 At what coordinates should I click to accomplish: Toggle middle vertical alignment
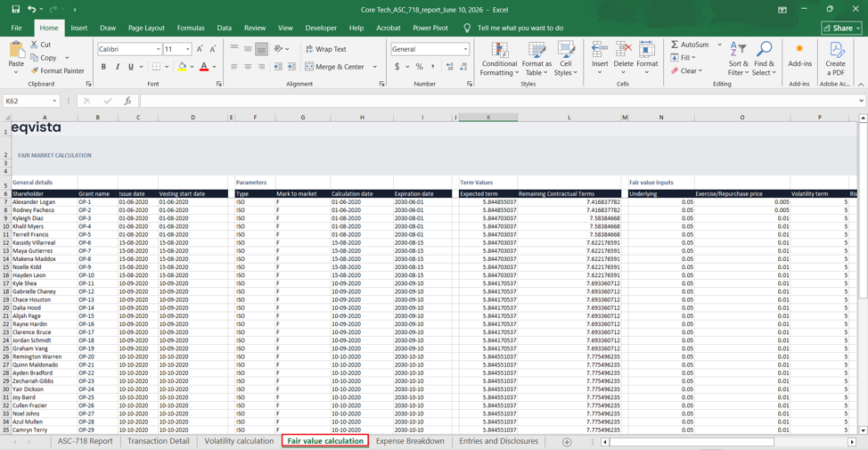(248, 49)
